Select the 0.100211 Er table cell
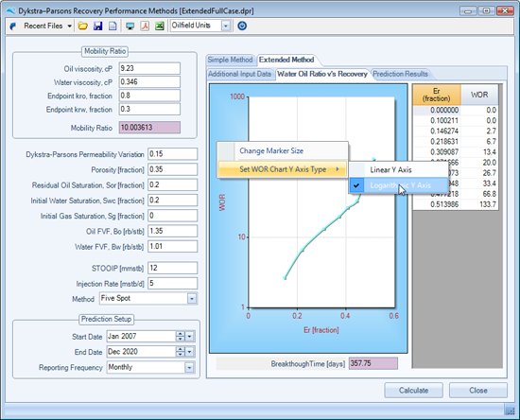Image resolution: width=520 pixels, height=420 pixels. [437, 120]
